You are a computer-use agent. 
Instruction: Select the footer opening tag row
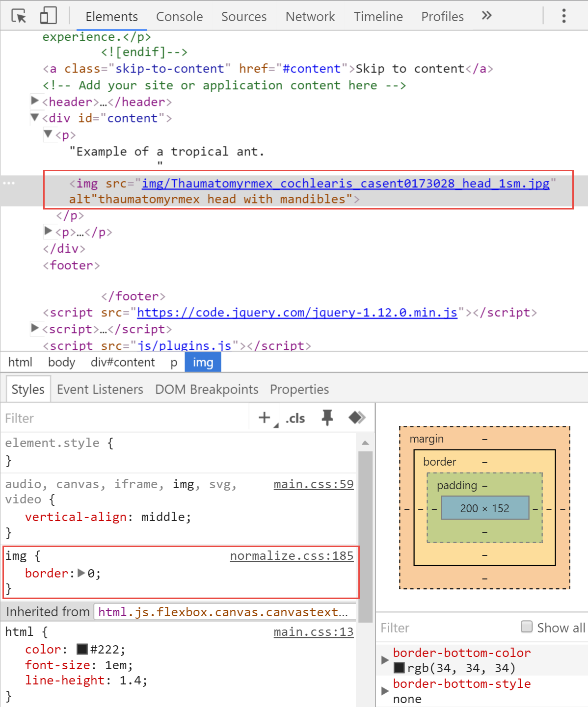click(71, 265)
